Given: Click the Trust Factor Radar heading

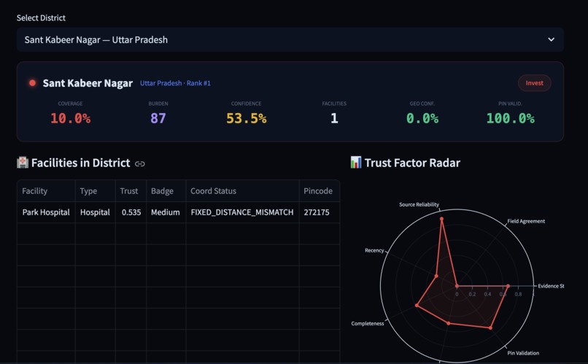Looking at the screenshot, I should [x=412, y=163].
